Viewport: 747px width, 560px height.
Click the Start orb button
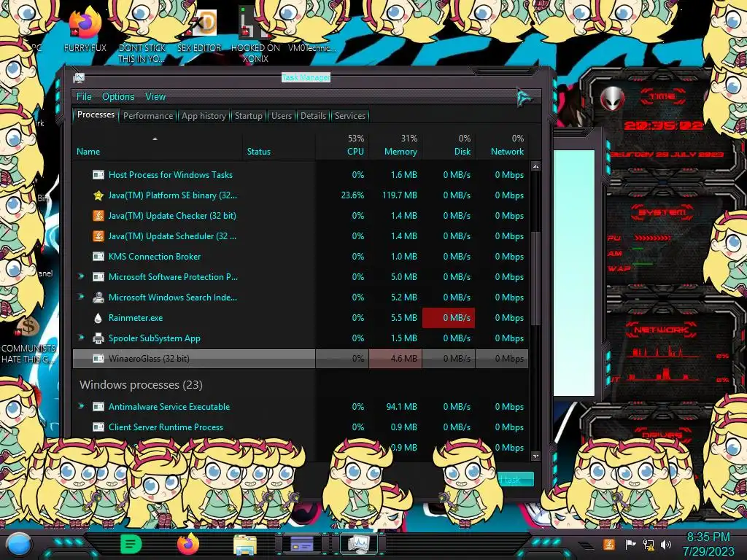pos(18,544)
